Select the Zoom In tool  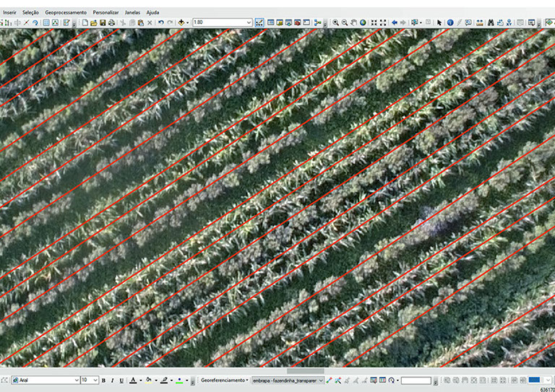pos(335,23)
